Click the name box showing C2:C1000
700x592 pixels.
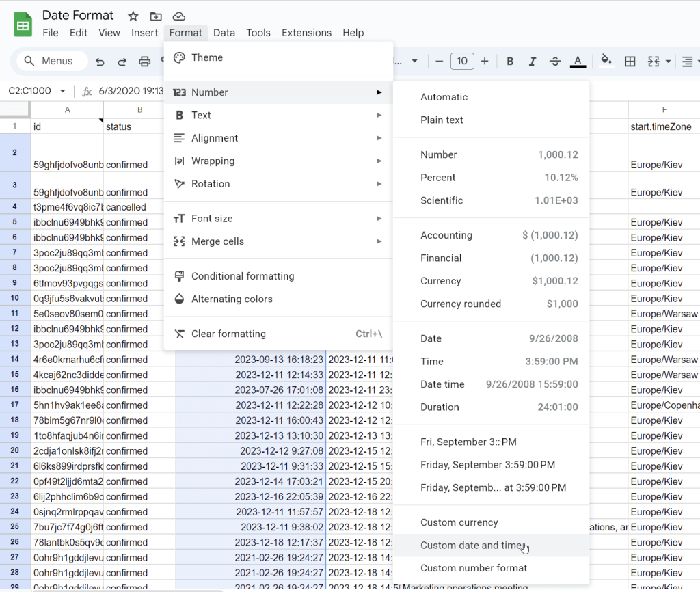(30, 91)
